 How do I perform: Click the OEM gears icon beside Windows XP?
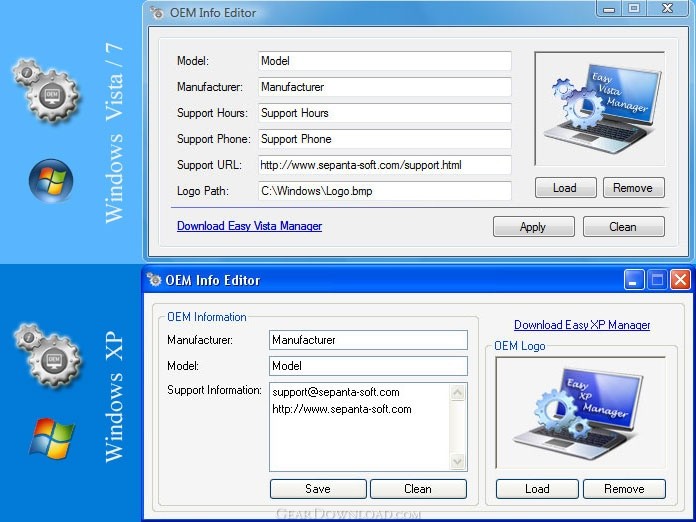pyautogui.click(x=47, y=356)
